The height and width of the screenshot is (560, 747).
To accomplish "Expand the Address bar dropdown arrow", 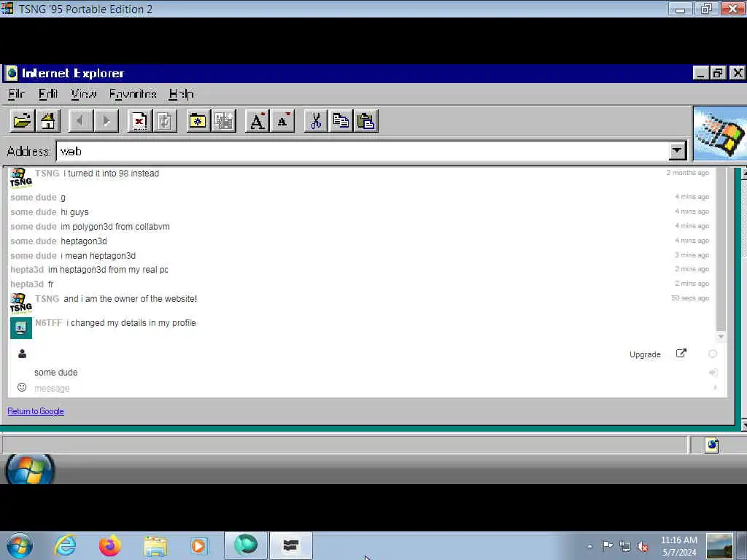I will click(677, 151).
